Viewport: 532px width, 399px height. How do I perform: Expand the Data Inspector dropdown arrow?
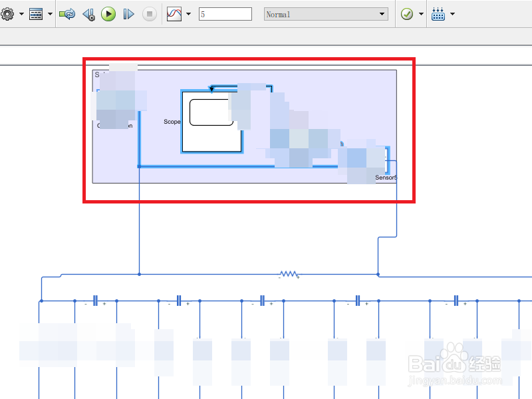click(x=188, y=14)
